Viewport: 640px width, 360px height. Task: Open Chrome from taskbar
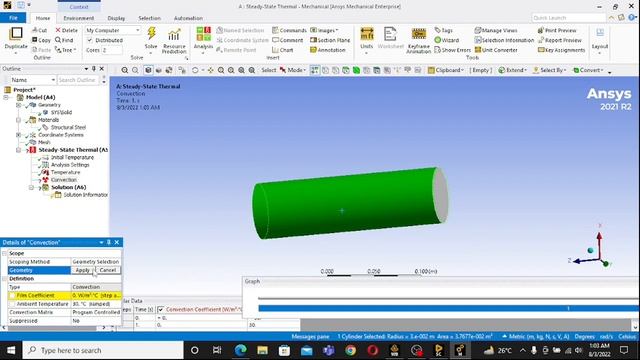pyautogui.click(x=350, y=350)
